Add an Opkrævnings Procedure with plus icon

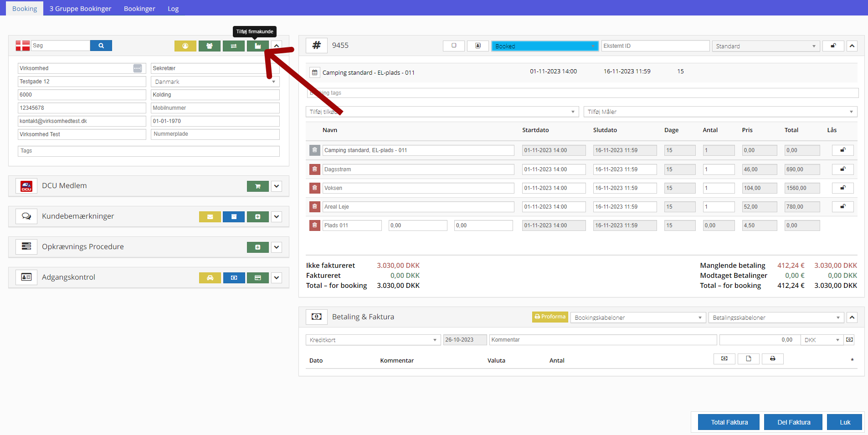coord(257,247)
